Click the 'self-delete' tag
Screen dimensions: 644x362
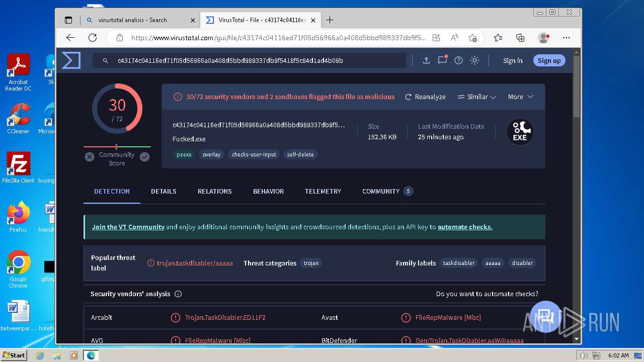300,154
